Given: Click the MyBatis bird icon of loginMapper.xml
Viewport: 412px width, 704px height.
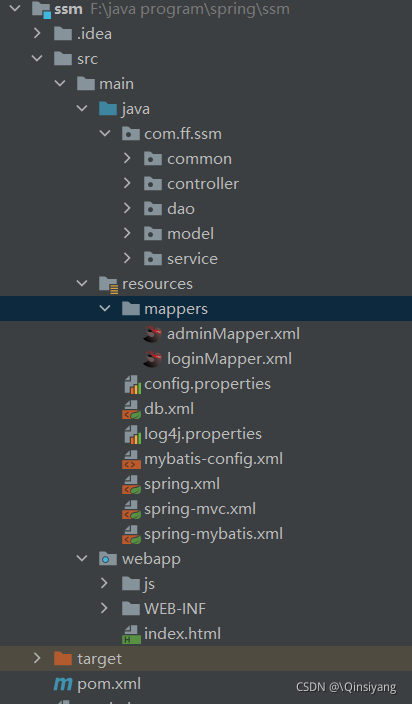Looking at the screenshot, I should click(x=153, y=359).
